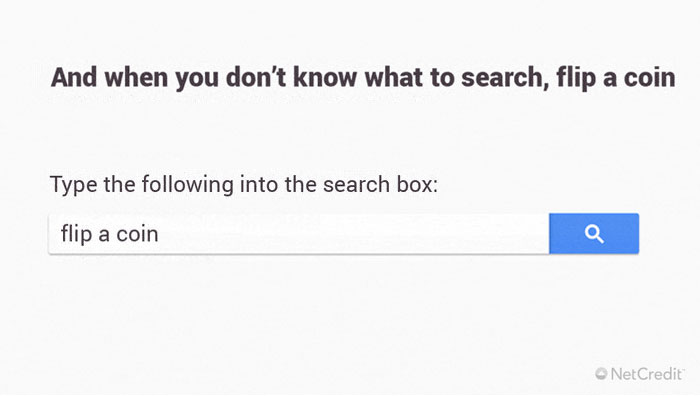Open the NetCredit watermark link

(640, 373)
